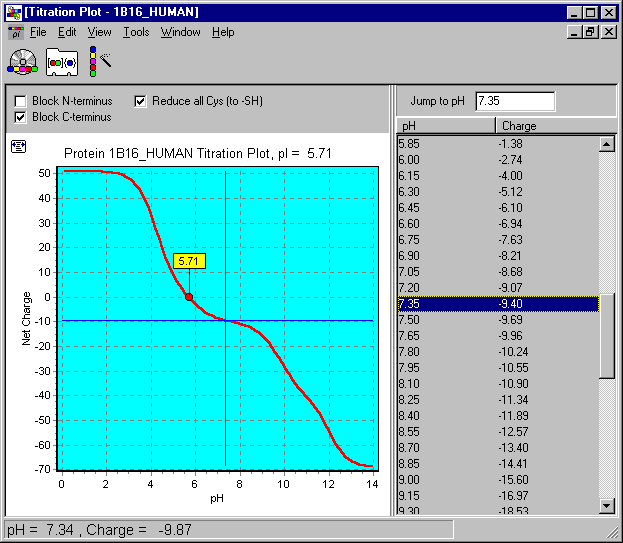Restore the inner Titration Plot document window
Image resolution: width=623 pixels, height=543 pixels.
(590, 32)
